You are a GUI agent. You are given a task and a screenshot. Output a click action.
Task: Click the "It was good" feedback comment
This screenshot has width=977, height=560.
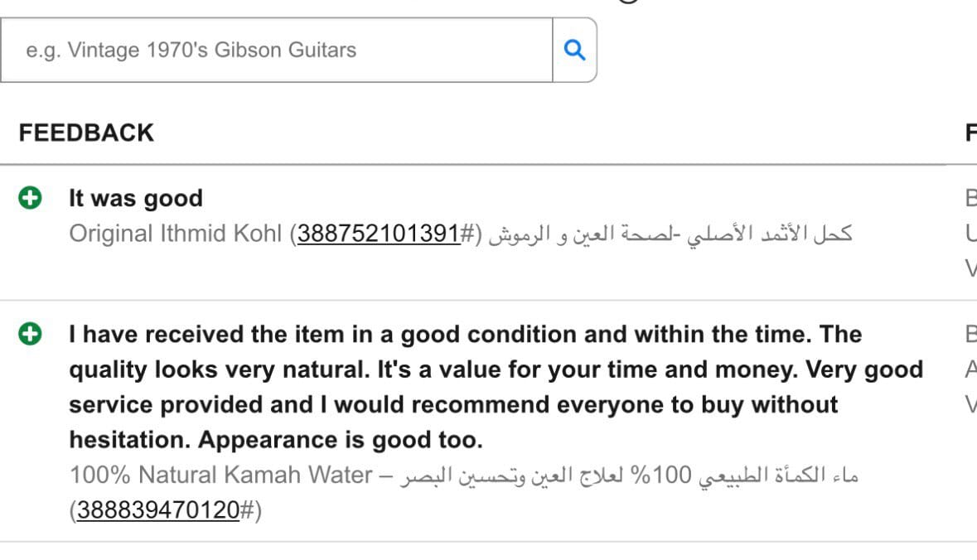[x=135, y=199]
